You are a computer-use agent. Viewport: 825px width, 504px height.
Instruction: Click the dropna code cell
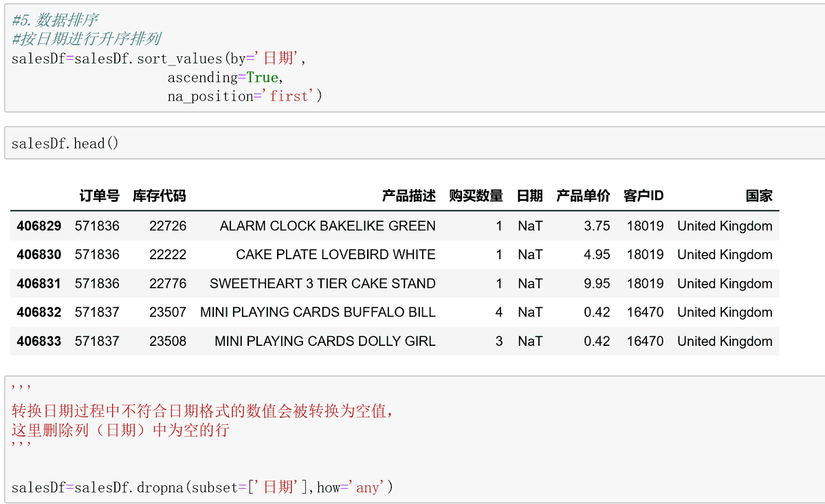(415, 439)
